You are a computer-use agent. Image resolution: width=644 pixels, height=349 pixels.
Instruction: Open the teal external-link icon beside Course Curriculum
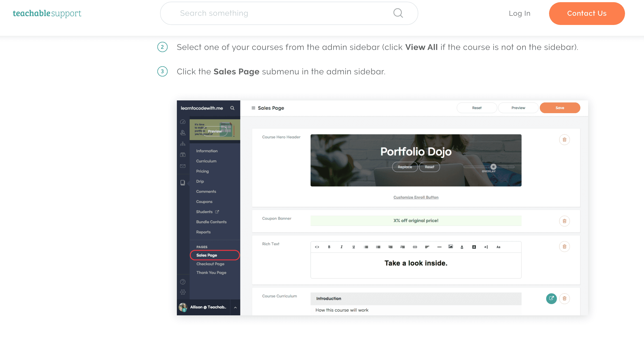click(551, 299)
